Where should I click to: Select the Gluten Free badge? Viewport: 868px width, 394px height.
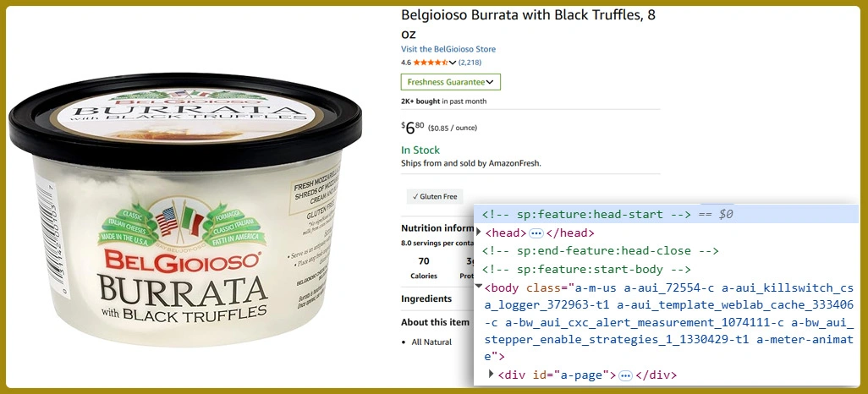pyautogui.click(x=435, y=196)
